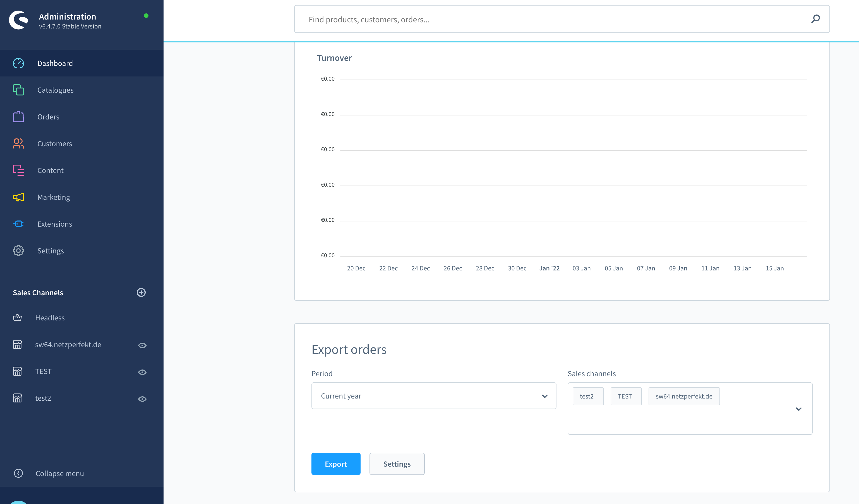Click the search magnifier icon
859x504 pixels.
tap(815, 19)
